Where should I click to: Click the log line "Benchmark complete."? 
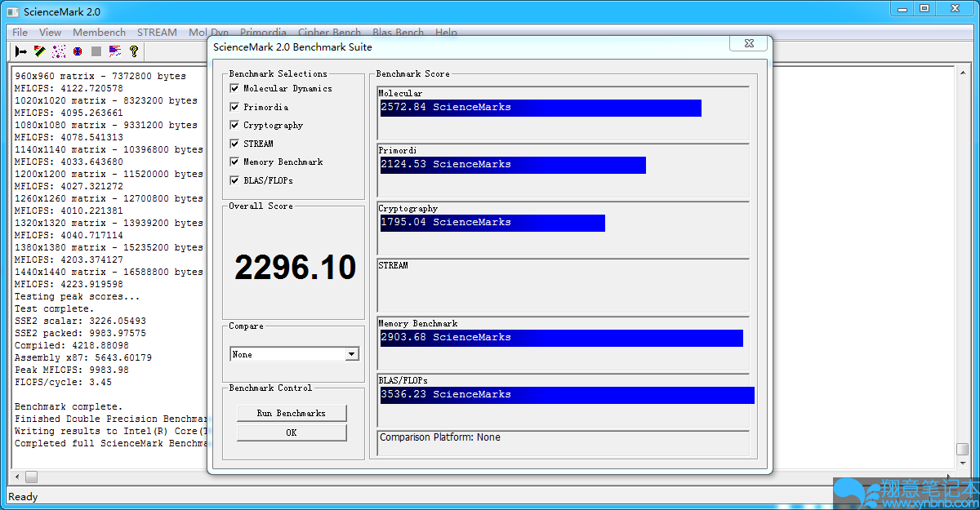coord(69,406)
